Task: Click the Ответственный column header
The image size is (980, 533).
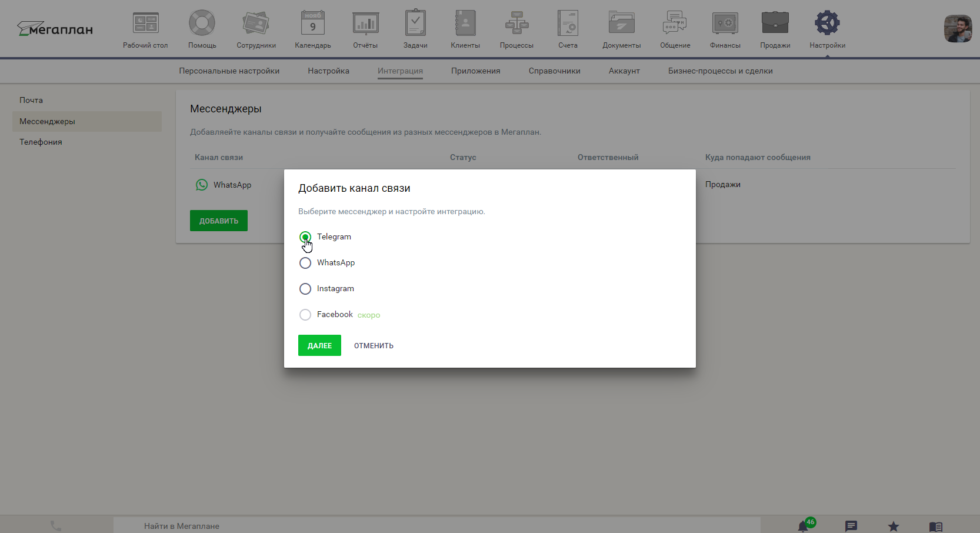Action: (x=608, y=158)
